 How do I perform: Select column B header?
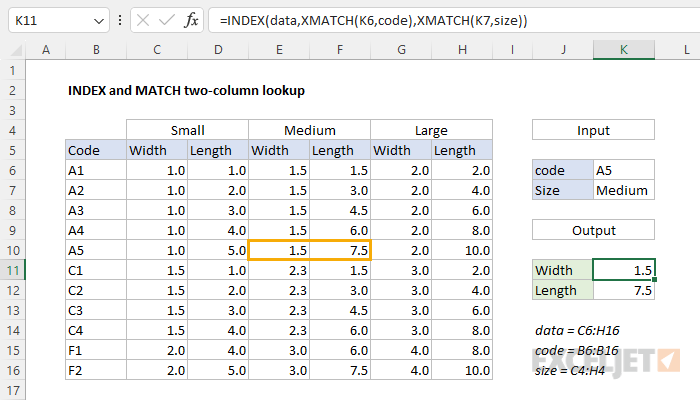[96, 50]
